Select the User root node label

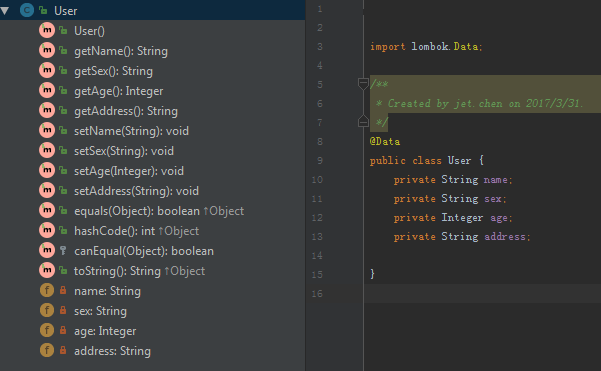pos(66,11)
